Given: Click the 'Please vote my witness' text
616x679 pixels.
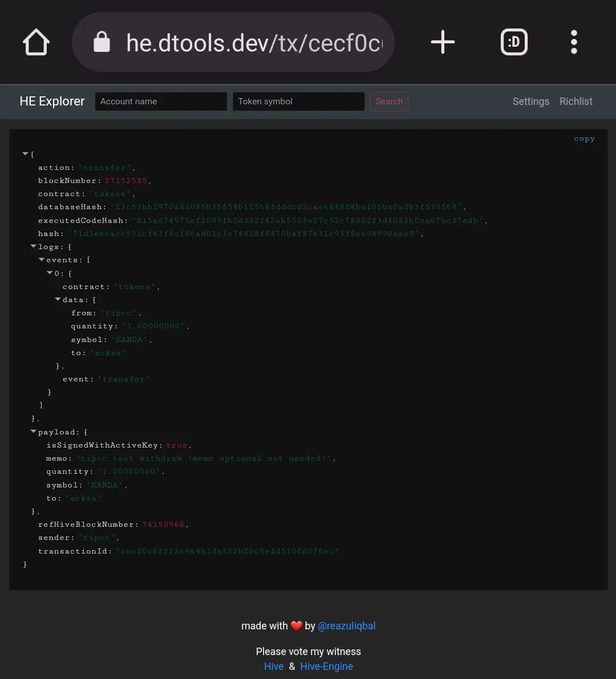Looking at the screenshot, I should (309, 652).
